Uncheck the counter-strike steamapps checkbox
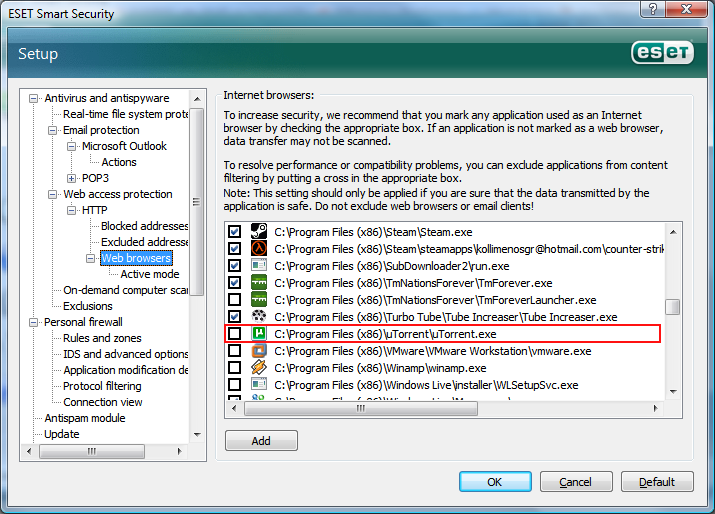The width and height of the screenshot is (715, 514). tap(234, 249)
